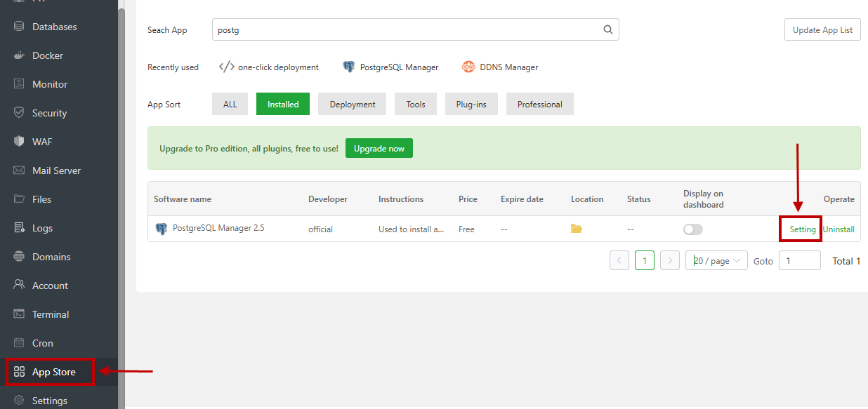Go to the Monitor page
The width and height of the screenshot is (868, 409).
tap(50, 84)
